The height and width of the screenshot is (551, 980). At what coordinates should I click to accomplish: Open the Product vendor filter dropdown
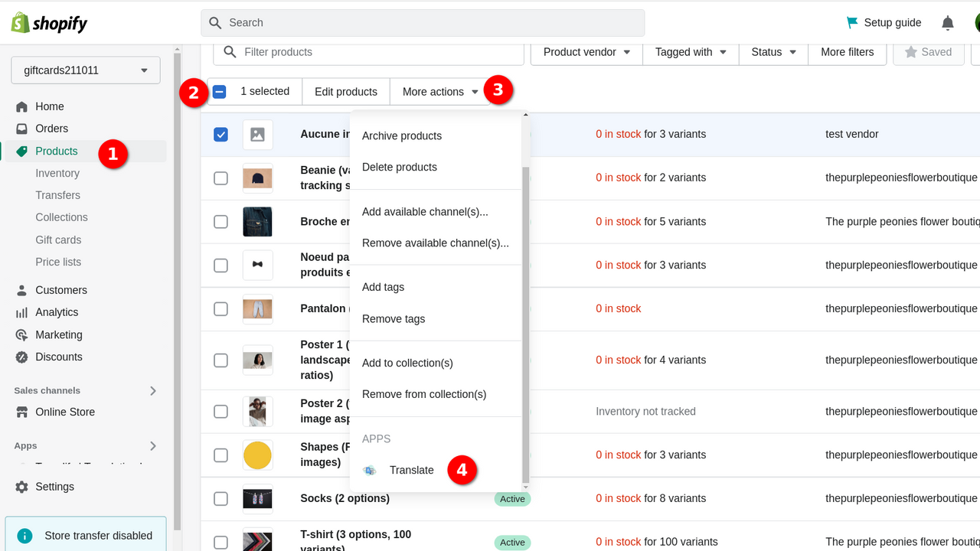(587, 52)
